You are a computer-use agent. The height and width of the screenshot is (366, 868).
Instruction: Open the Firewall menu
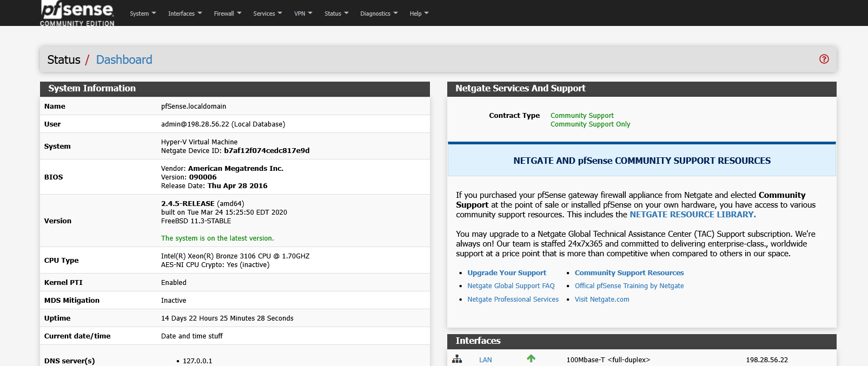click(x=228, y=14)
